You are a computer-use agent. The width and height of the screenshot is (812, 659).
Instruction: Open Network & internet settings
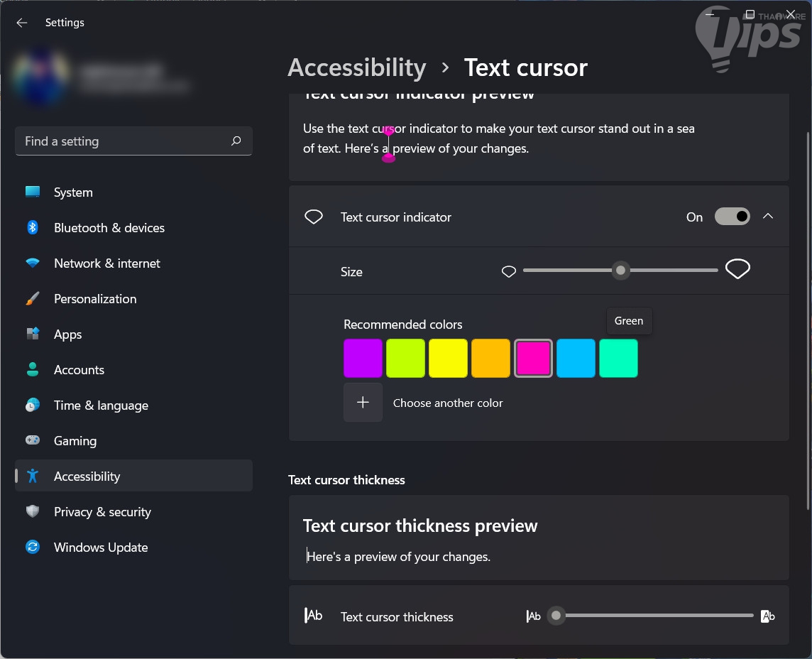133,263
